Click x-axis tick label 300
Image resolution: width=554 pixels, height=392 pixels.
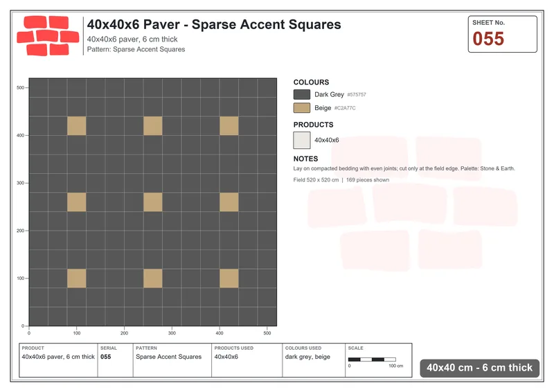172,333
